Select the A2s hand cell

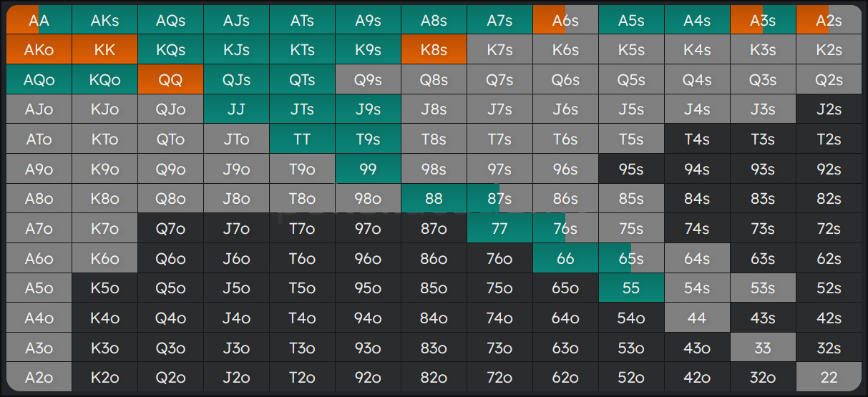[829, 20]
